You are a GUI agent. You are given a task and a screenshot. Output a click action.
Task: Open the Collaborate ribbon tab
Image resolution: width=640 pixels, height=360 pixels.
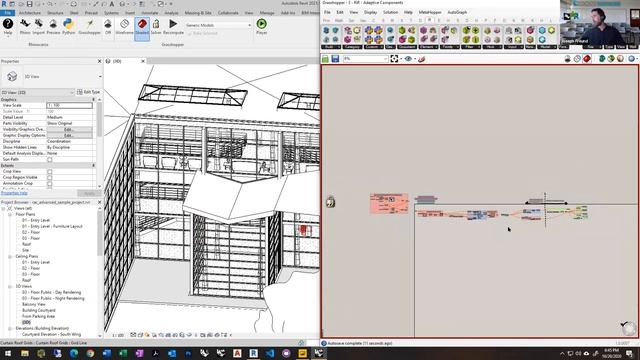click(228, 13)
